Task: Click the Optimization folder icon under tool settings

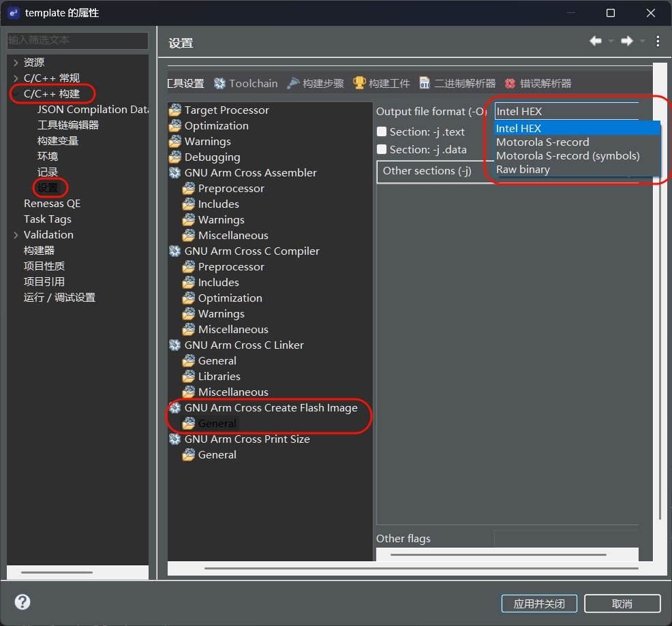Action: point(175,126)
